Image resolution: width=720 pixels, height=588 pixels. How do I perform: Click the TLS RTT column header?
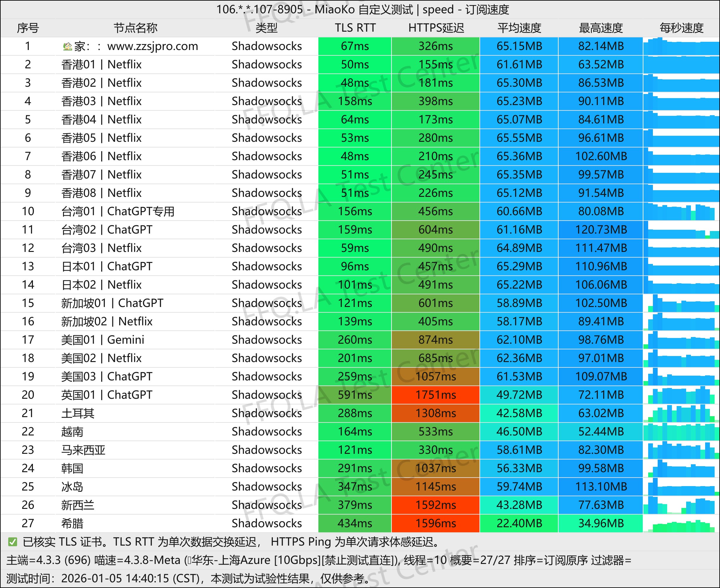(355, 28)
